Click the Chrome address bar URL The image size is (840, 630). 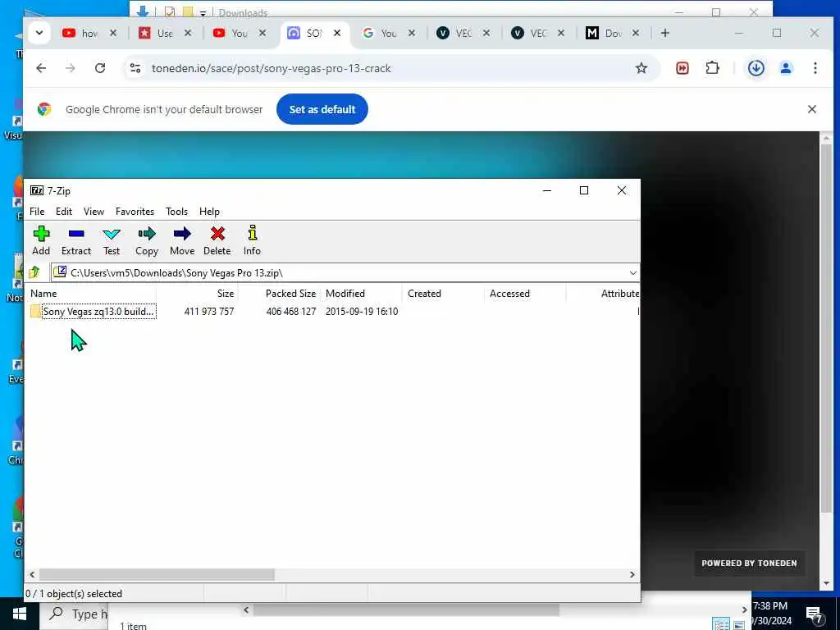pos(271,69)
